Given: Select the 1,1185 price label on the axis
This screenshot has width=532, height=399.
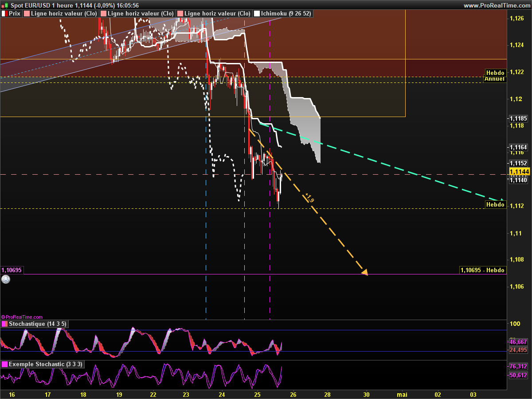Looking at the screenshot, I should point(518,118).
